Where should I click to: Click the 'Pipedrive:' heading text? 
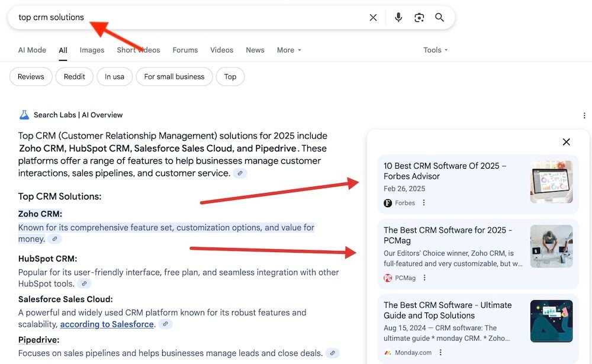tap(38, 340)
